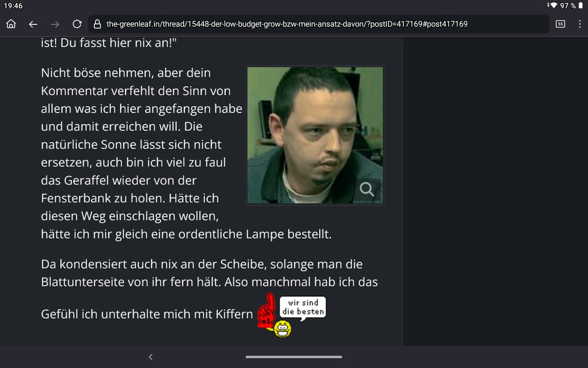Tap the Android back chevron in navigation bar
Image resolution: width=588 pixels, height=368 pixels.
[x=150, y=356]
